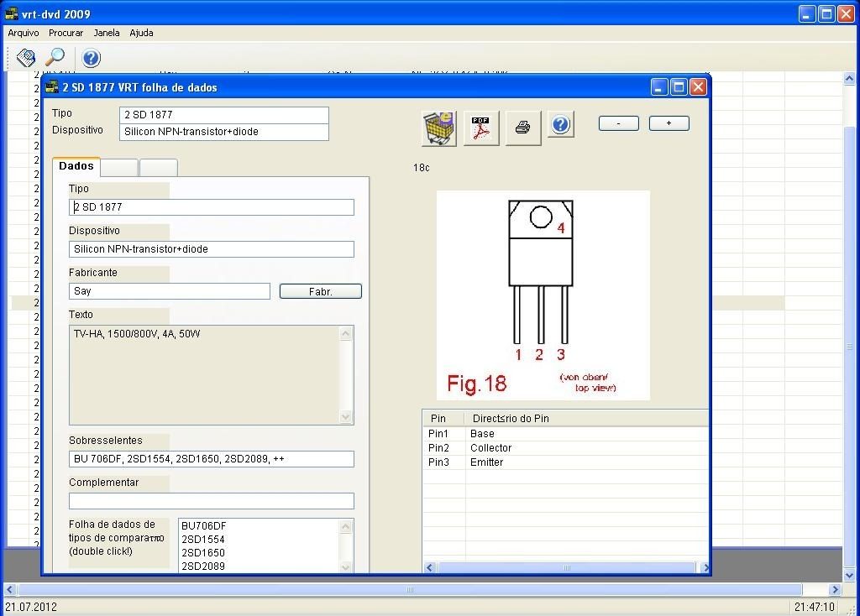Screen dimensions: 860x616
Task: Switch to the Dados tab
Action: 76,165
